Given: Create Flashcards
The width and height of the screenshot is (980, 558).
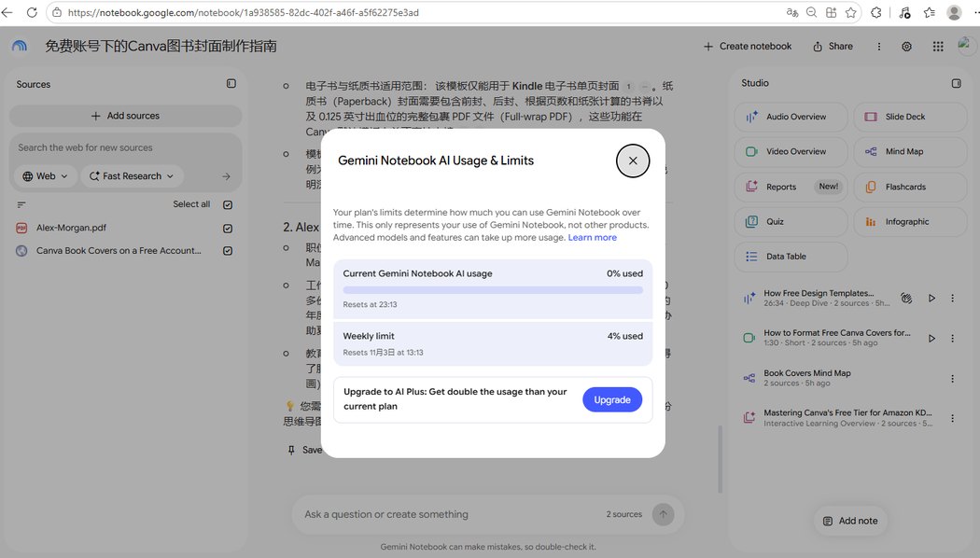Looking at the screenshot, I should tap(910, 187).
